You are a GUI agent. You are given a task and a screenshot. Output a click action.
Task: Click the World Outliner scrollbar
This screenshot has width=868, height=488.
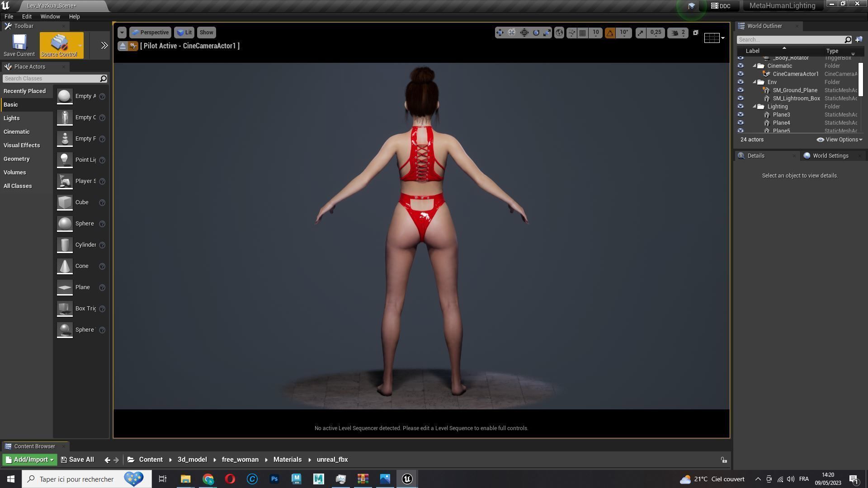[860, 80]
